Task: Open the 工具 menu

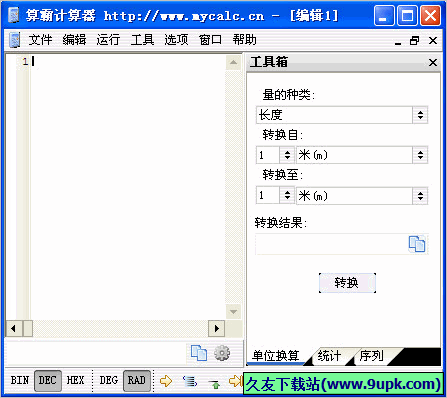Action: (142, 40)
